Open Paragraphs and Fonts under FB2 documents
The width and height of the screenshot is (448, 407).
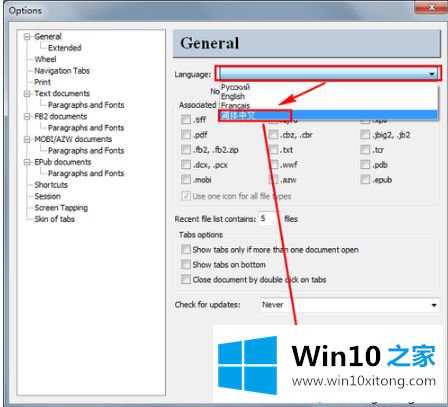point(86,128)
